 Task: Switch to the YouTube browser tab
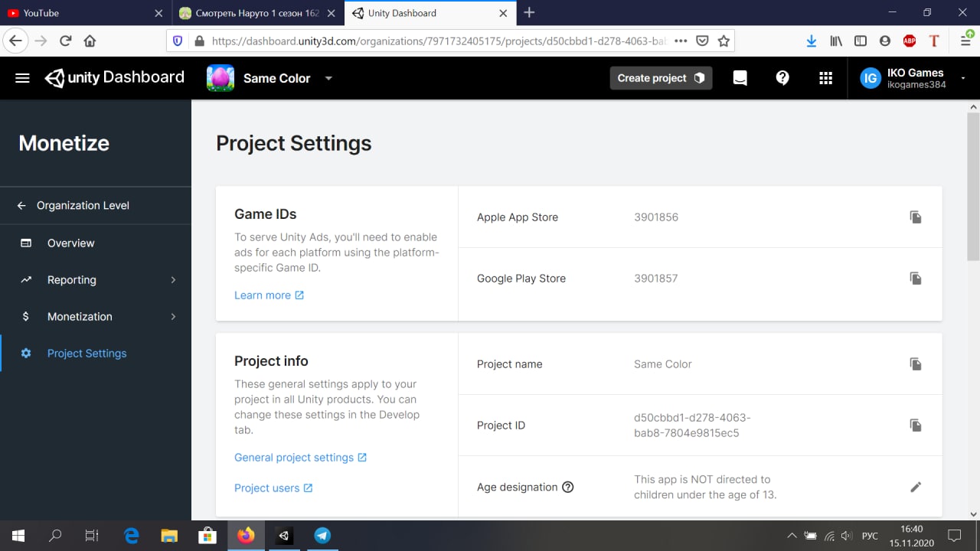point(84,13)
